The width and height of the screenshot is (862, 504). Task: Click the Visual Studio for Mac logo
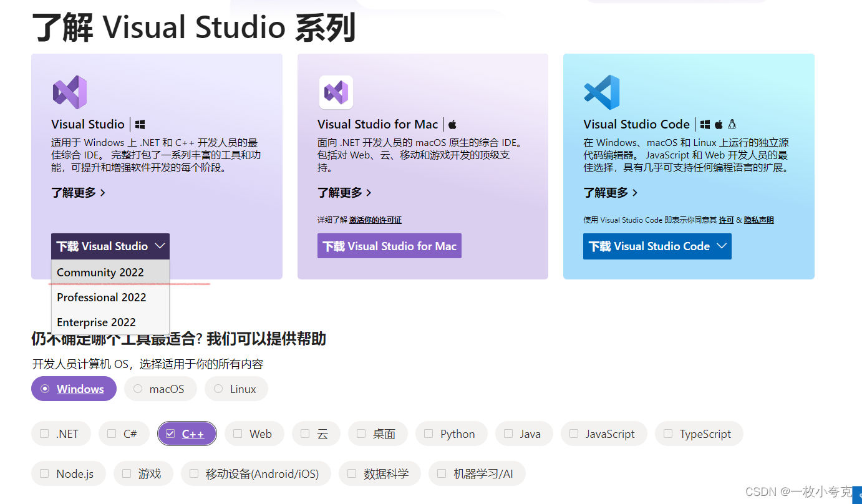click(336, 92)
